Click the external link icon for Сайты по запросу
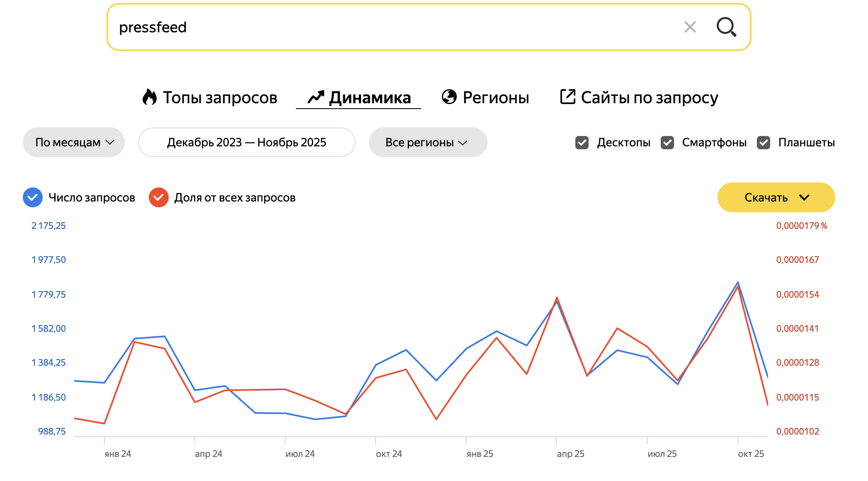This screenshot has height=481, width=868. pos(567,97)
